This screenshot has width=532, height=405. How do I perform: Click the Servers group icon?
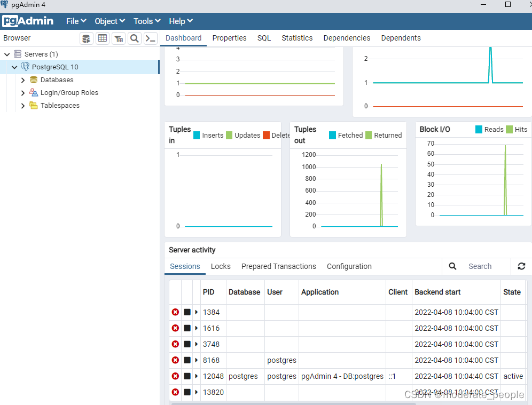pyautogui.click(x=18, y=54)
